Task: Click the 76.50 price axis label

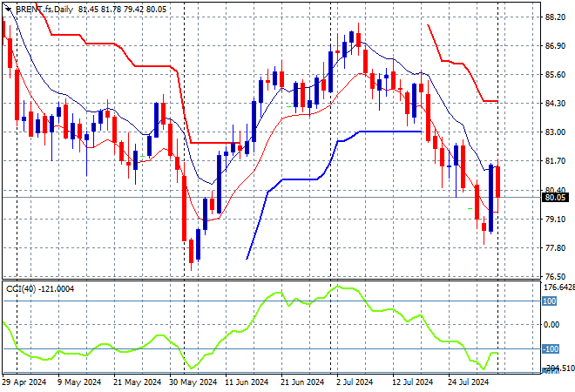Action: [555, 276]
